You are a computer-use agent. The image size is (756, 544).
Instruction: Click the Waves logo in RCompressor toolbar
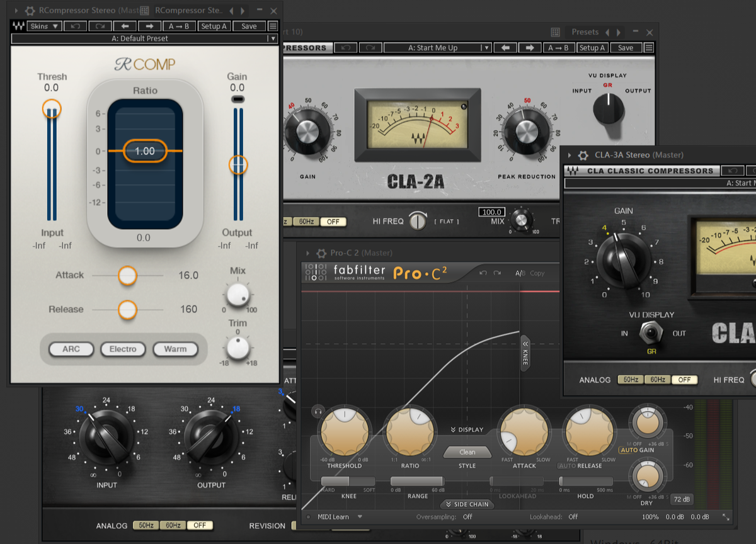[18, 26]
